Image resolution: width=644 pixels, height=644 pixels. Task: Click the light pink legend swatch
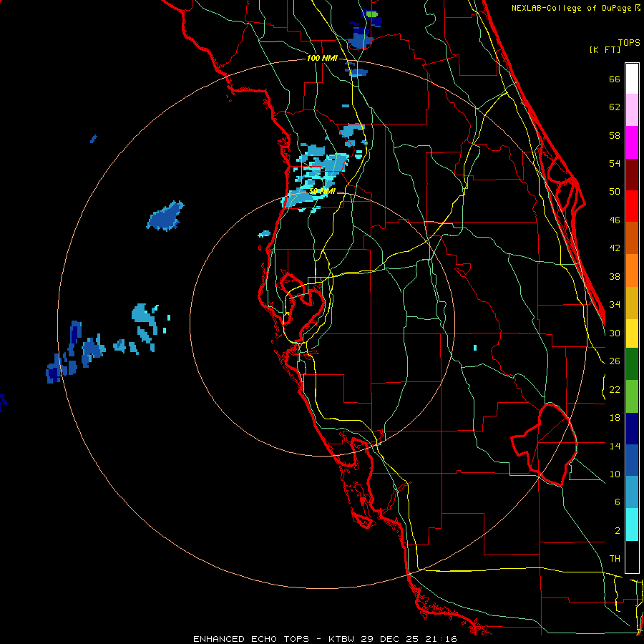(x=632, y=110)
